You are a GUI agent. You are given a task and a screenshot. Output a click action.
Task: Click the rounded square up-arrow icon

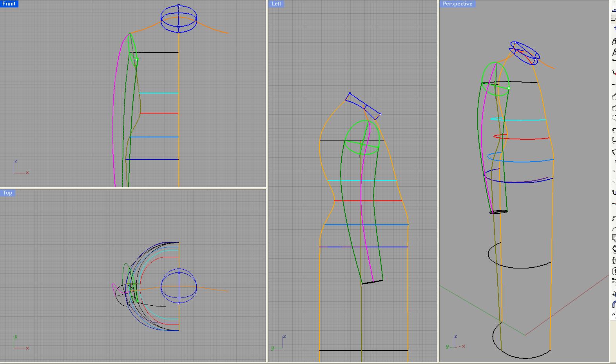[614, 271]
